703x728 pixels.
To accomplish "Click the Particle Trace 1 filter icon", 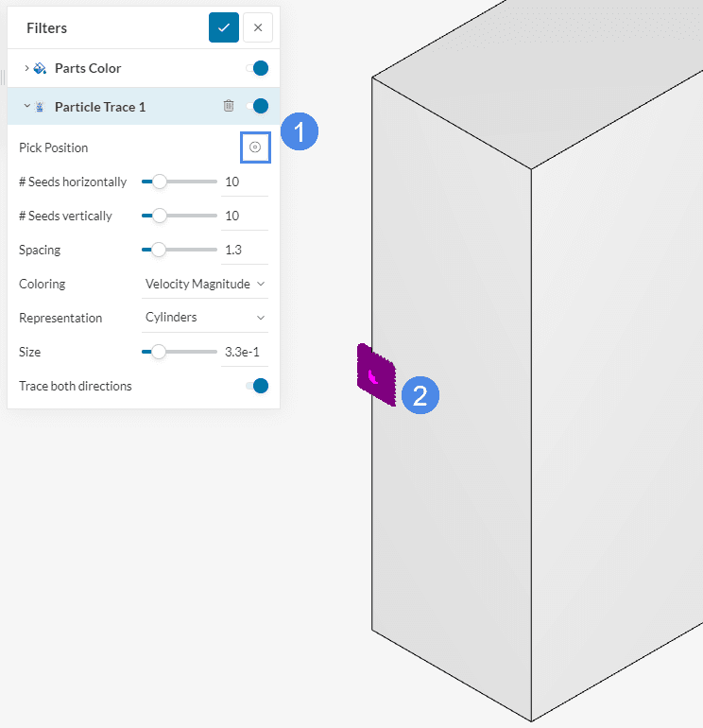I will [x=40, y=107].
